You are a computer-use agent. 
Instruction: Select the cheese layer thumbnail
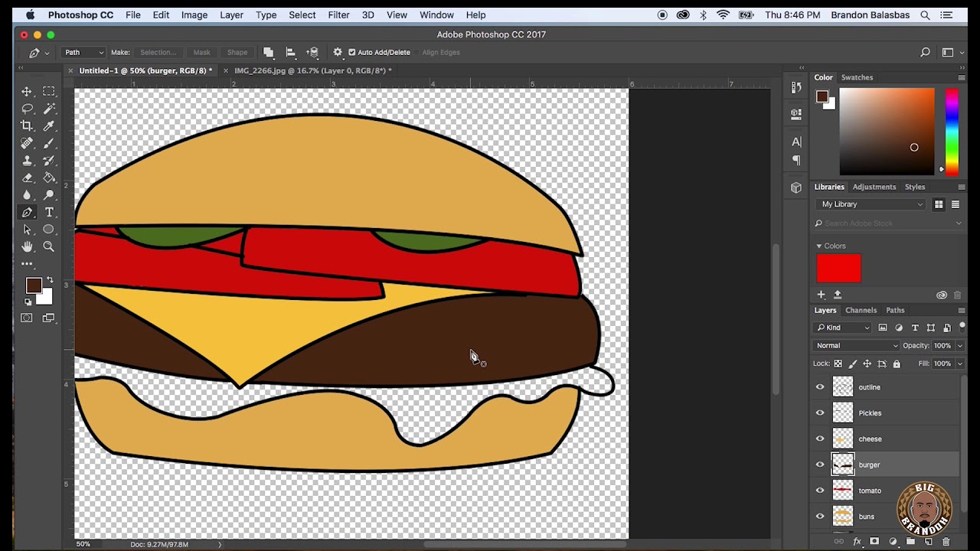click(843, 439)
